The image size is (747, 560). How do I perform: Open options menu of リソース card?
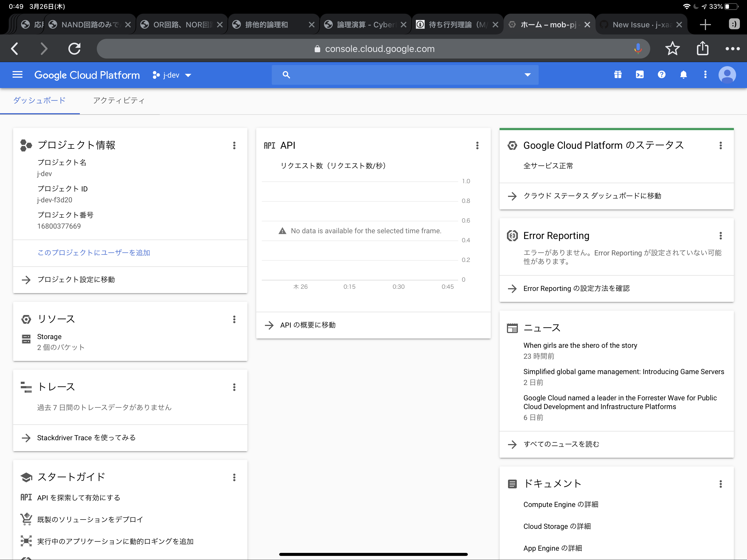[x=234, y=320]
